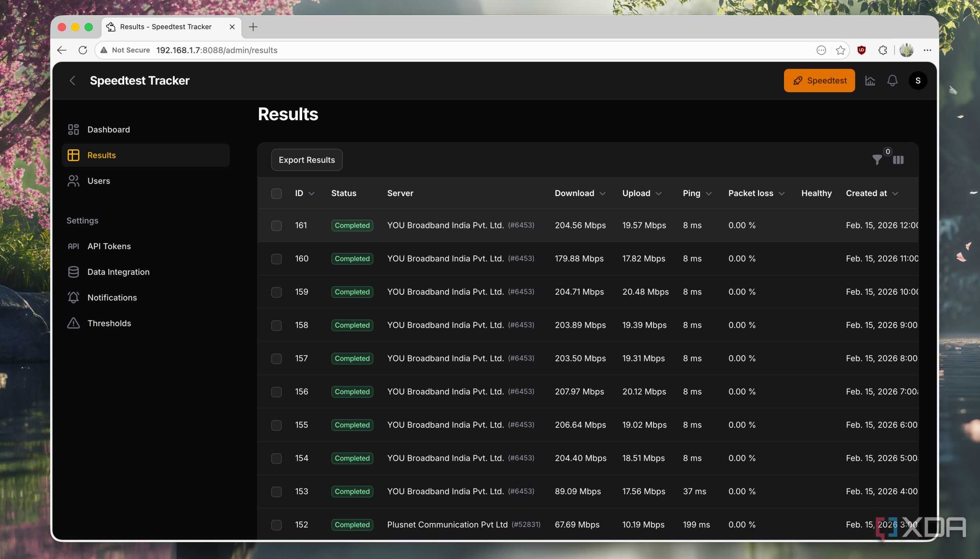Open the Notifications bell in sidebar

(73, 297)
